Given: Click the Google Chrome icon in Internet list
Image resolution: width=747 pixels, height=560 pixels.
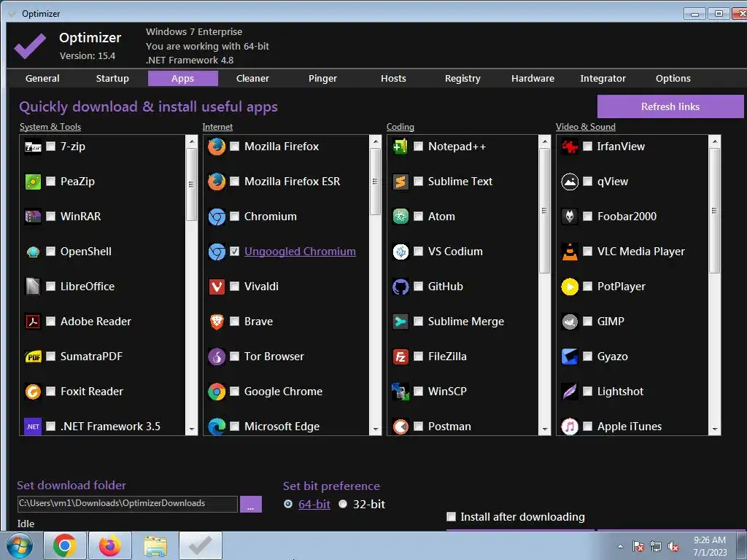Looking at the screenshot, I should (217, 392).
